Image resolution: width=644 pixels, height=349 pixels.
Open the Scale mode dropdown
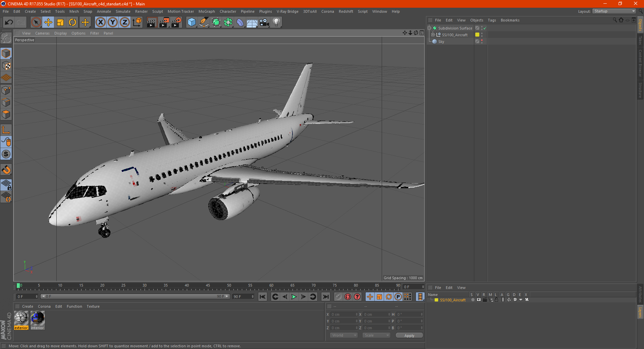[376, 335]
